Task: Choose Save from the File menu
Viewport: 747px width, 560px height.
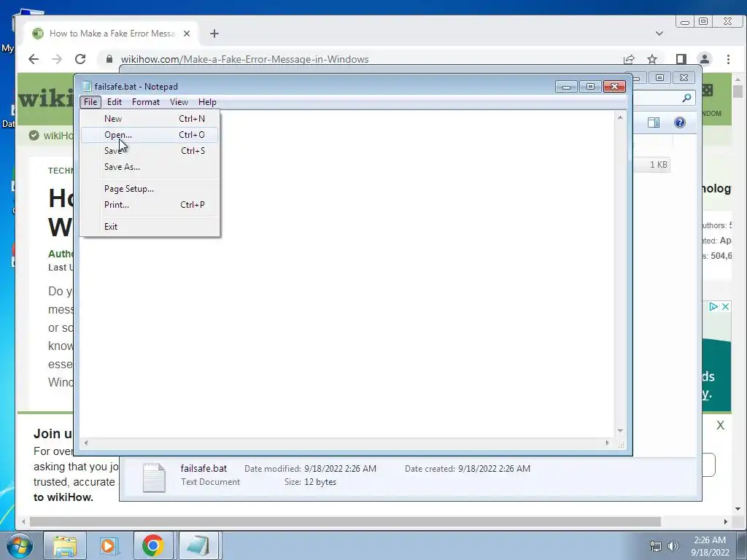Action: coord(150,151)
